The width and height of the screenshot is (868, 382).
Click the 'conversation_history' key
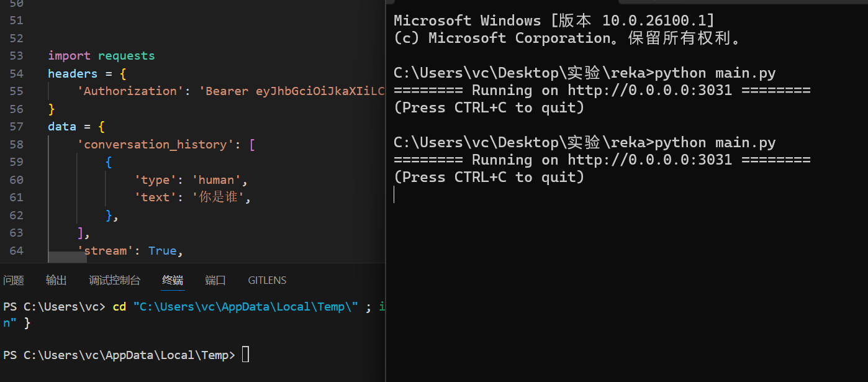(159, 144)
